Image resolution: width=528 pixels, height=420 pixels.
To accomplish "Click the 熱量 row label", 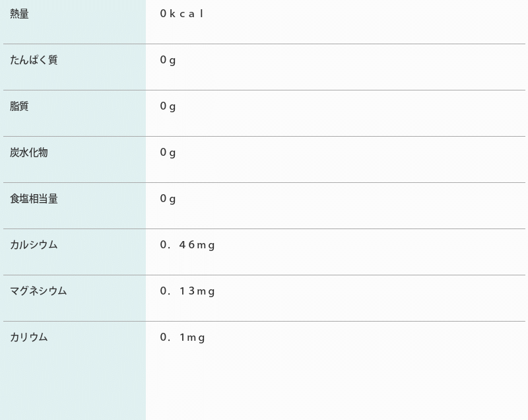I will pyautogui.click(x=19, y=14).
